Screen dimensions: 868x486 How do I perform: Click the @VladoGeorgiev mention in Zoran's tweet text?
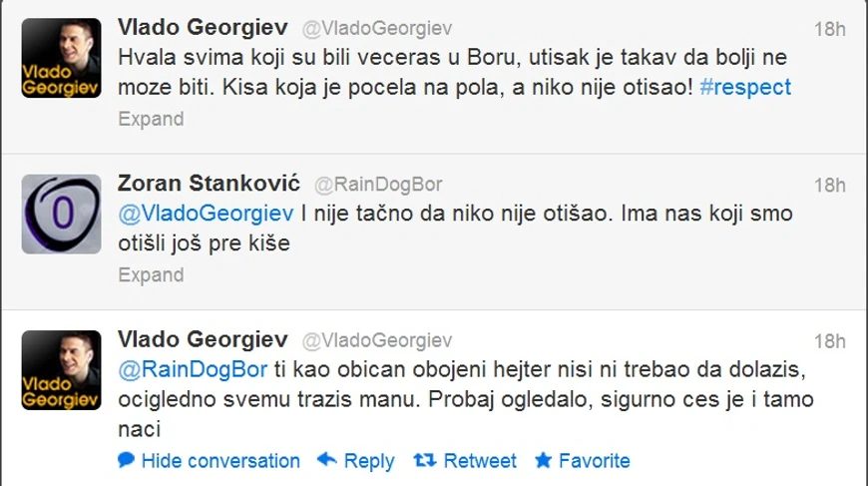206,213
